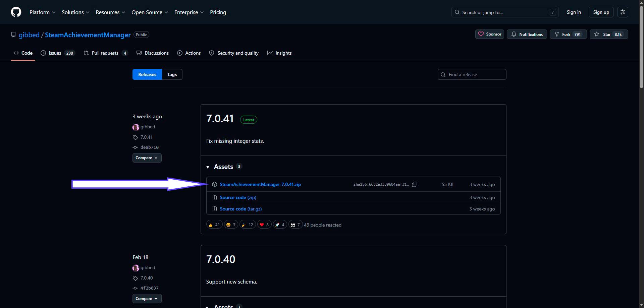Expand the Solutions menu
The height and width of the screenshot is (308, 644).
(75, 12)
